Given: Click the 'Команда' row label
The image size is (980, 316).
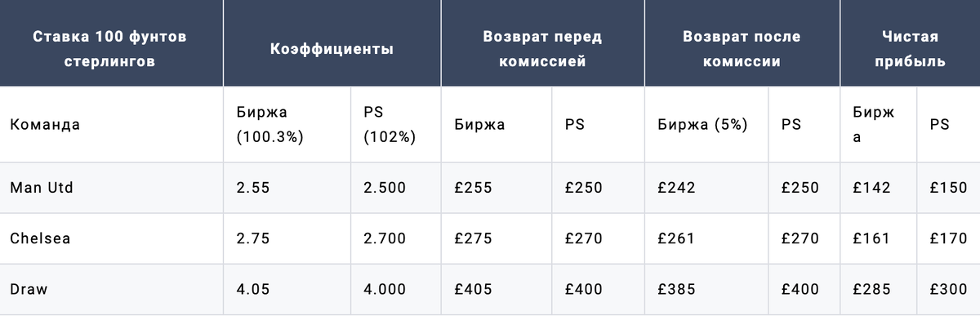Looking at the screenshot, I should [45, 125].
